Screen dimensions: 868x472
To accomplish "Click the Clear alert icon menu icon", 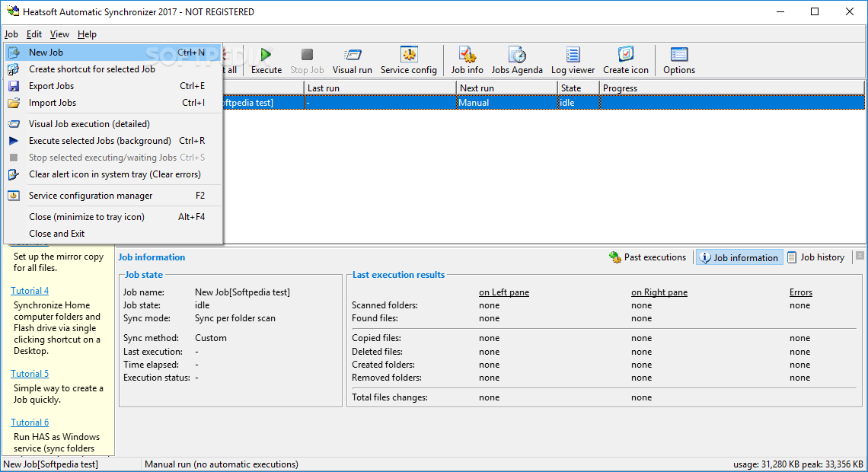I will [14, 174].
